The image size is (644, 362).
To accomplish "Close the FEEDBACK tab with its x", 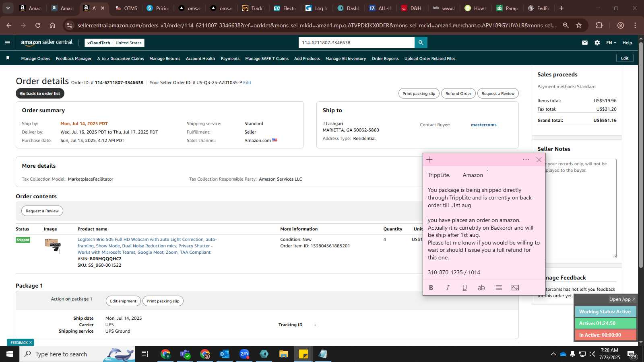I will [x=31, y=343].
